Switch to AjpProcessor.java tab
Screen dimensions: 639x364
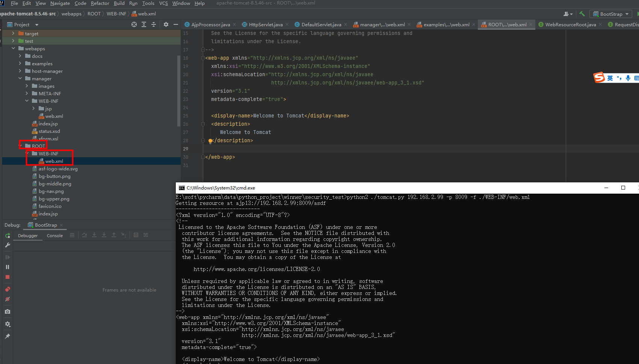coord(210,24)
